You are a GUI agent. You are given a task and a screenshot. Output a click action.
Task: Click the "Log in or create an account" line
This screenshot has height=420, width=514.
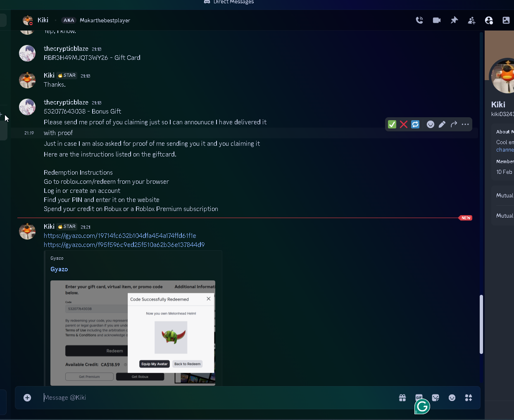[82, 191]
